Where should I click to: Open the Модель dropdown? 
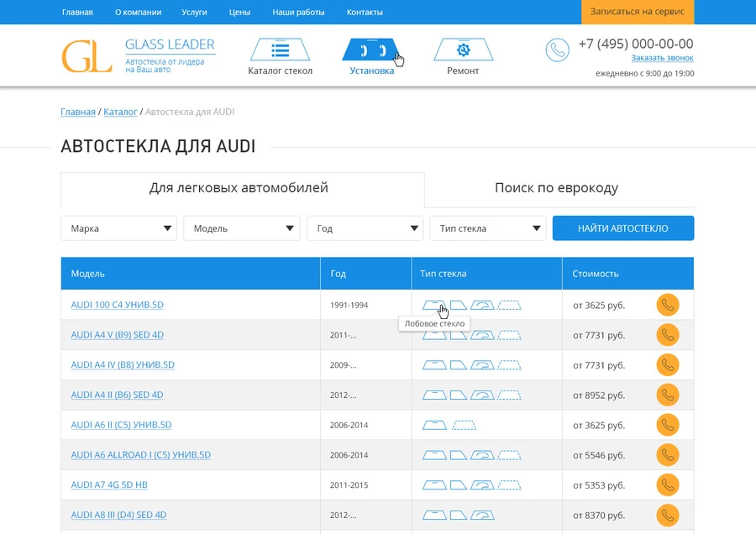tap(242, 228)
